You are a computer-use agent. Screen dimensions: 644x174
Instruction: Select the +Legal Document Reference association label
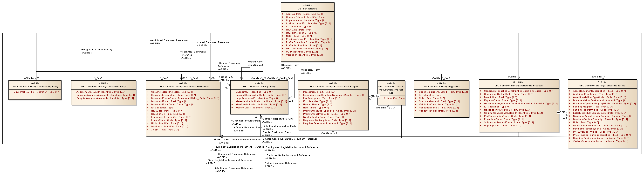click(214, 42)
